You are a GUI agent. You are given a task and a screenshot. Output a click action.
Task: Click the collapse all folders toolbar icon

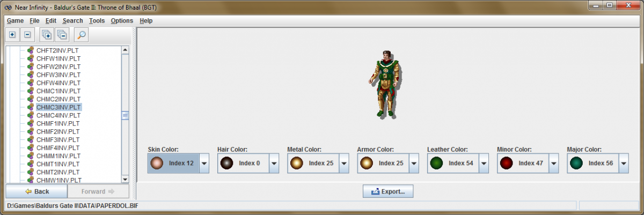click(x=62, y=35)
